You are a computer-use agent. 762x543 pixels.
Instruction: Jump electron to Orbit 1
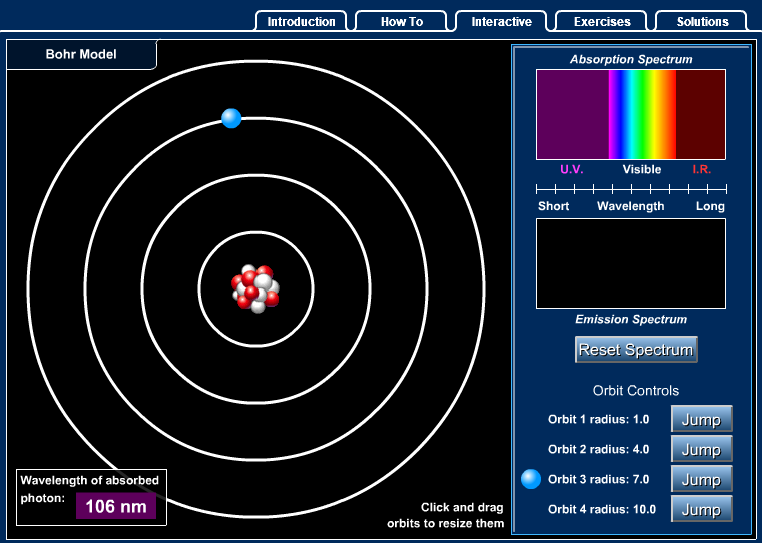701,419
